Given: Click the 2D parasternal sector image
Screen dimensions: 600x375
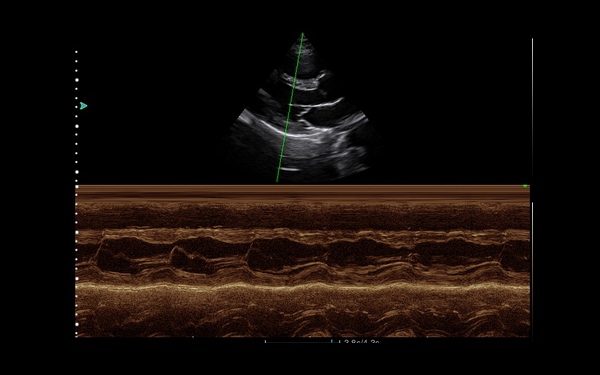Looking at the screenshot, I should click(x=302, y=107).
